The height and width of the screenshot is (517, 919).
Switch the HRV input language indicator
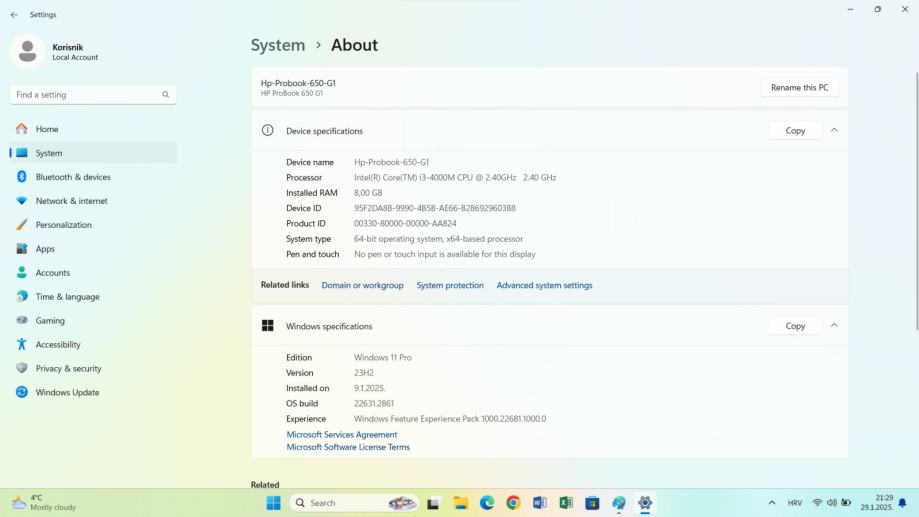click(795, 503)
